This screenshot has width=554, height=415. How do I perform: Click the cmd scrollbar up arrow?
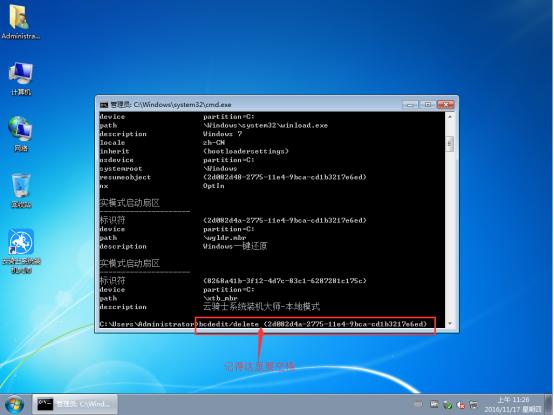(x=450, y=117)
